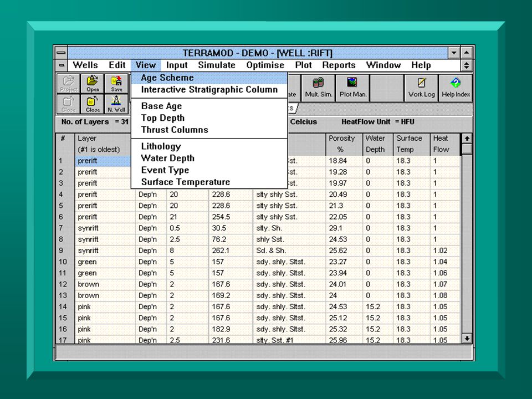Image resolution: width=532 pixels, height=399 pixels.
Task: Click the document restore arrows button
Action: coord(467,65)
